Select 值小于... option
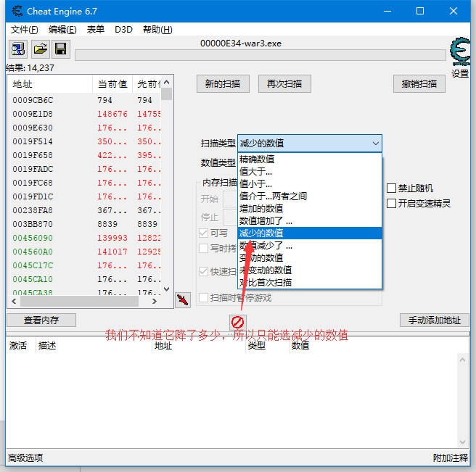 (x=310, y=184)
